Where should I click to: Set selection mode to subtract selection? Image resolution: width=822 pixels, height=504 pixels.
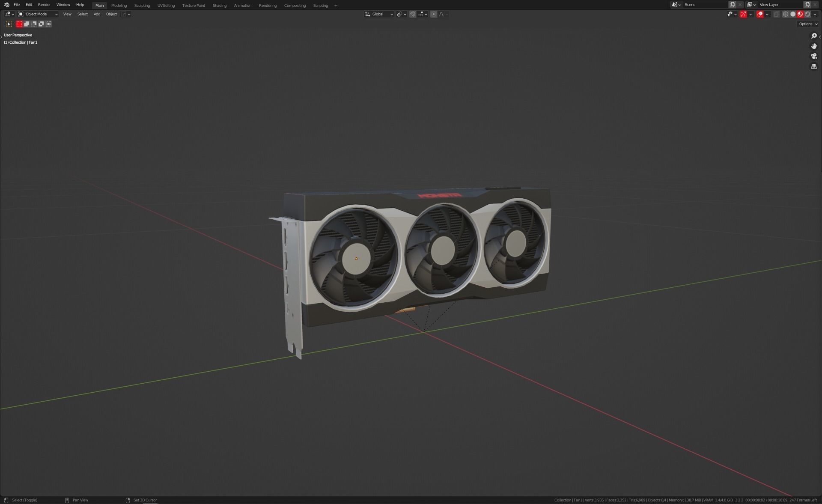click(x=34, y=24)
